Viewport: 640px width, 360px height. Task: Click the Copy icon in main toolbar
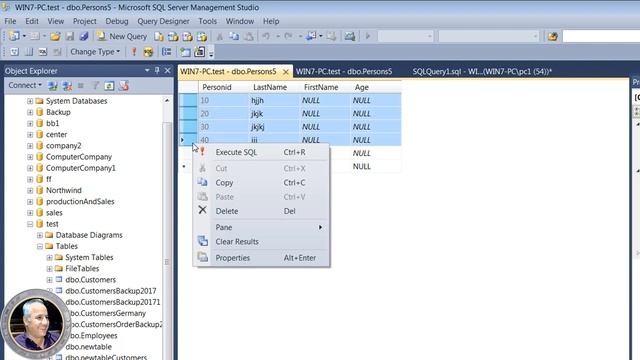(234, 36)
